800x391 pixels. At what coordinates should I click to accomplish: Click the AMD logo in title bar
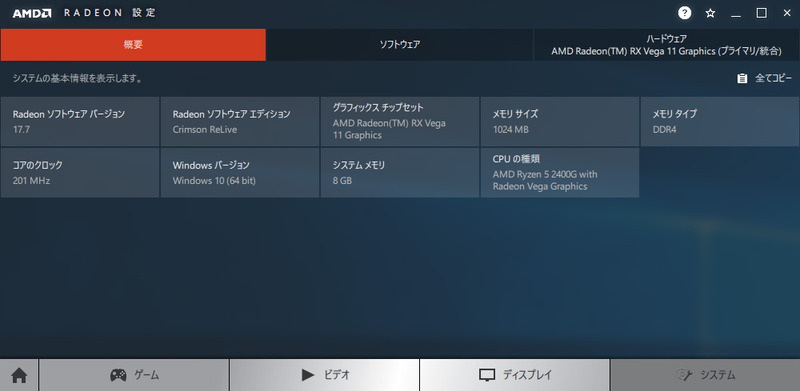point(32,14)
